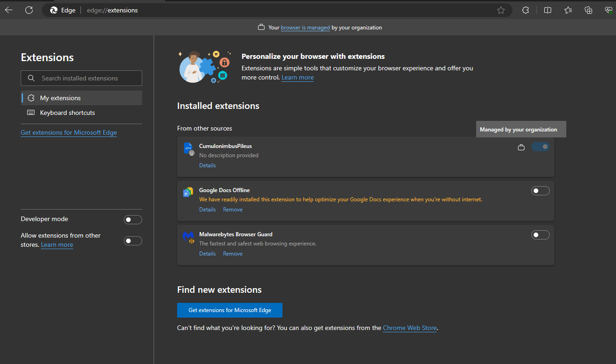Click the Find new extensions heading
Image resolution: width=616 pixels, height=364 pixels.
click(219, 290)
